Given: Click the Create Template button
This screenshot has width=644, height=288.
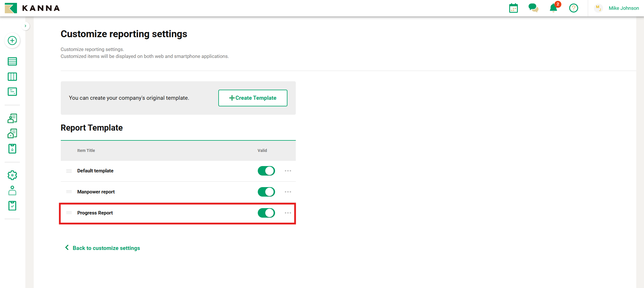Looking at the screenshot, I should 253,98.
